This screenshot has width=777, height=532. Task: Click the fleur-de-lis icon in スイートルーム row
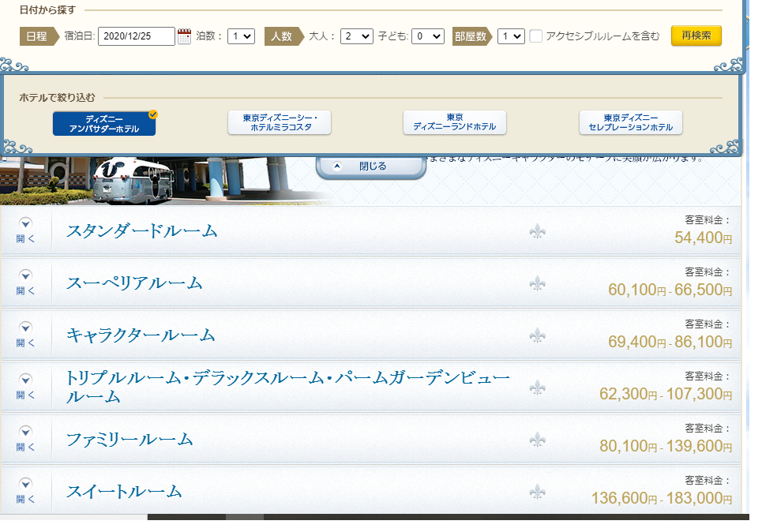[537, 492]
